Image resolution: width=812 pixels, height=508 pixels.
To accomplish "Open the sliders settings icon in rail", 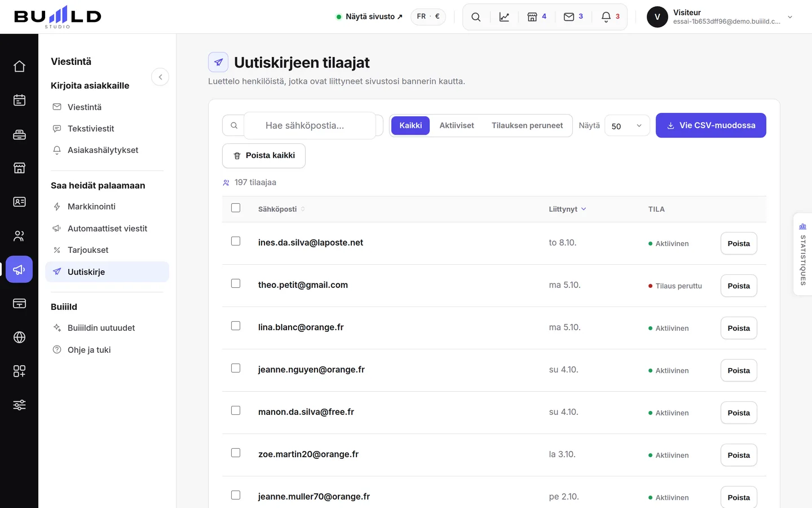I will click(x=19, y=405).
